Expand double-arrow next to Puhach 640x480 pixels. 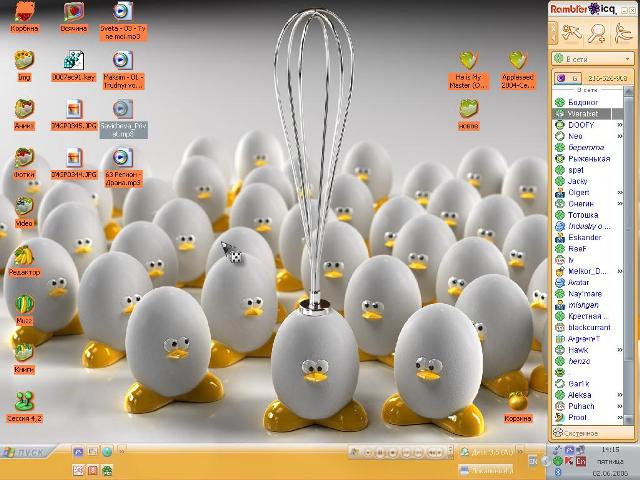coord(620,406)
